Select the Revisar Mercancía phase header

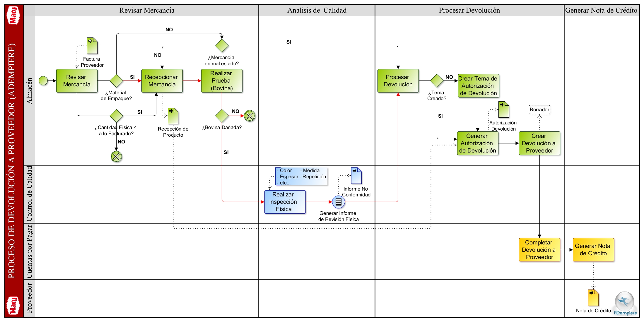(147, 10)
